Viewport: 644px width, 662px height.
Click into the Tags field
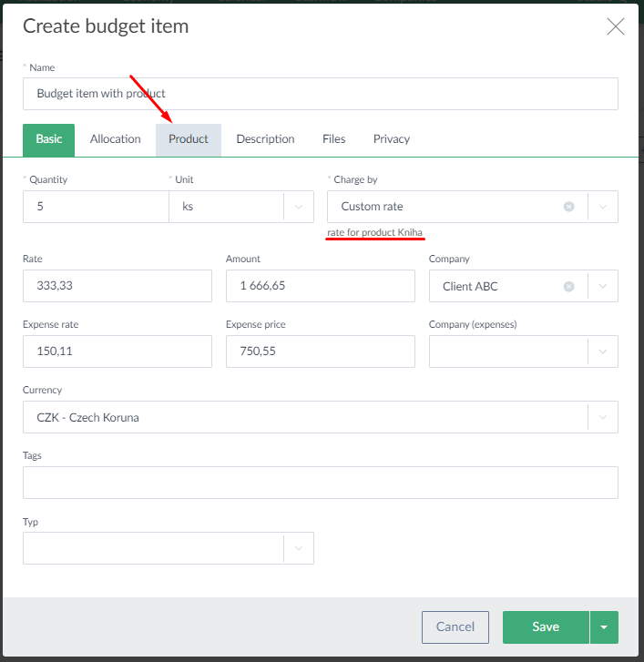click(321, 483)
